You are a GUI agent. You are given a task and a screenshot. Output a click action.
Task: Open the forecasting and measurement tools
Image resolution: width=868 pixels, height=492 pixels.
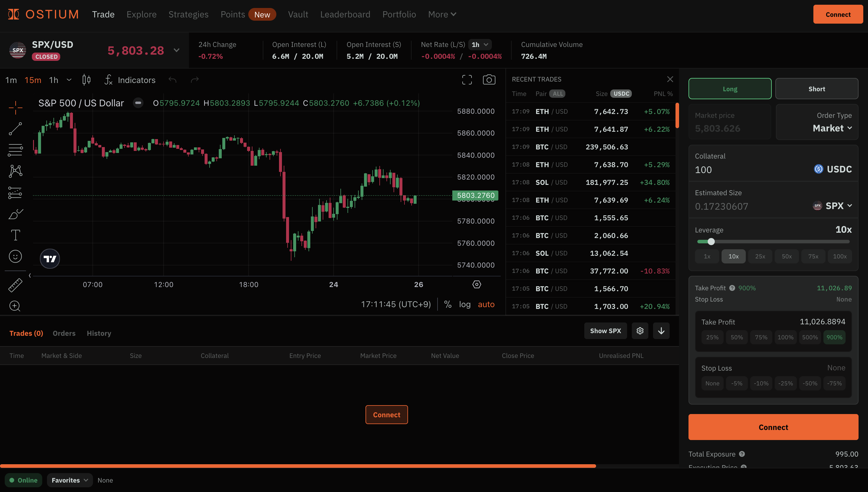(x=15, y=193)
